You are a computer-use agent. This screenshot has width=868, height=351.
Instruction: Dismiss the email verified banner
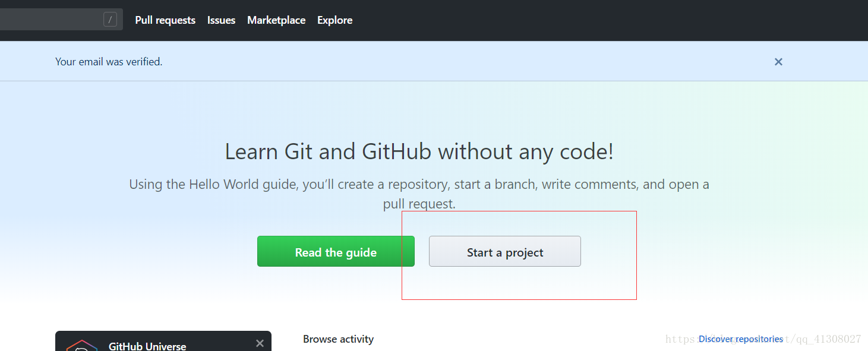point(778,62)
